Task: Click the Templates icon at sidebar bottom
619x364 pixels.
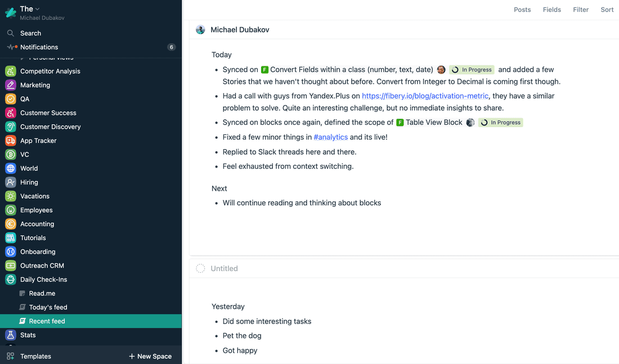Action: [x=9, y=356]
